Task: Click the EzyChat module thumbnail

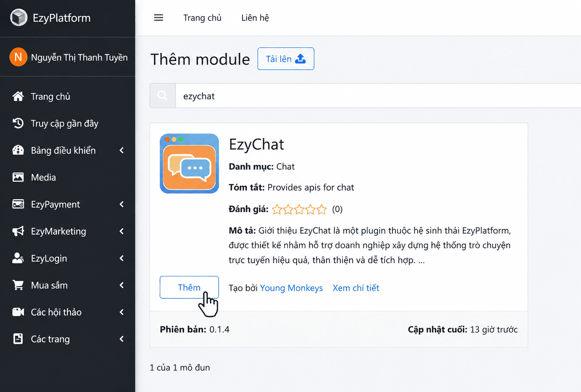Action: coord(189,164)
